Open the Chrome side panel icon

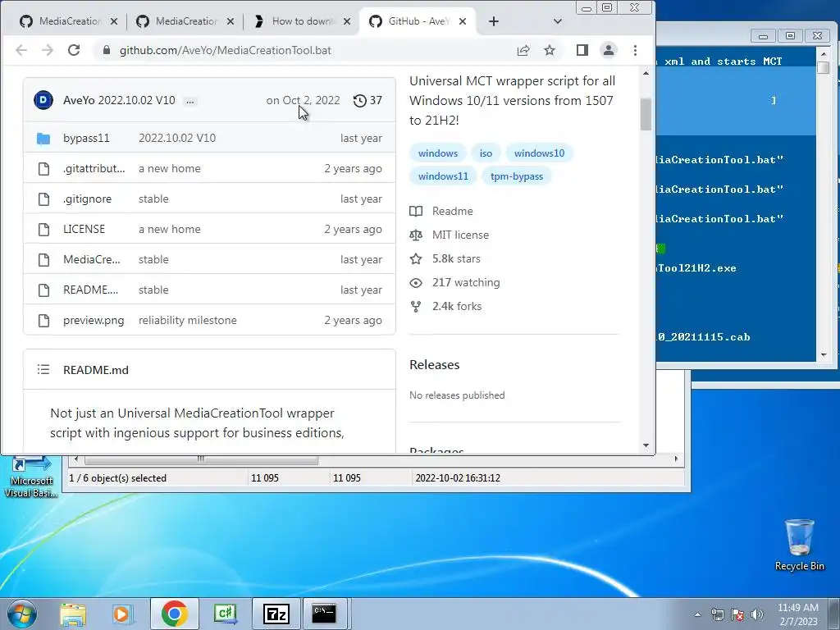[x=582, y=50]
